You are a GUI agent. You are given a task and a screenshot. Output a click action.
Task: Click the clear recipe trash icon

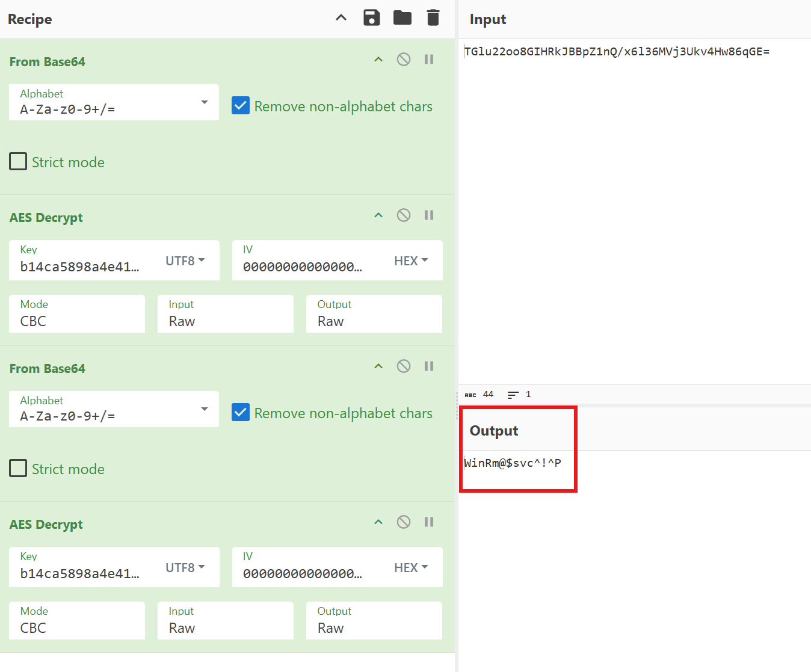click(433, 17)
